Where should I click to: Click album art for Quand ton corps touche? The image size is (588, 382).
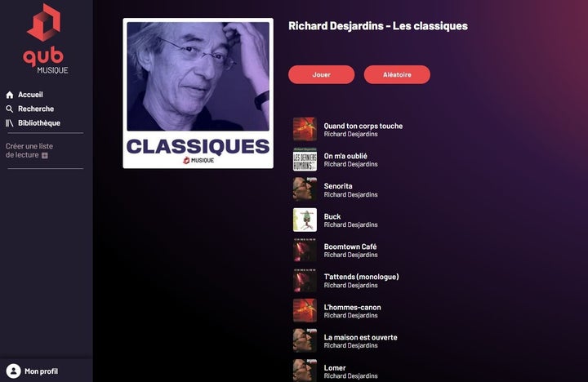point(305,129)
